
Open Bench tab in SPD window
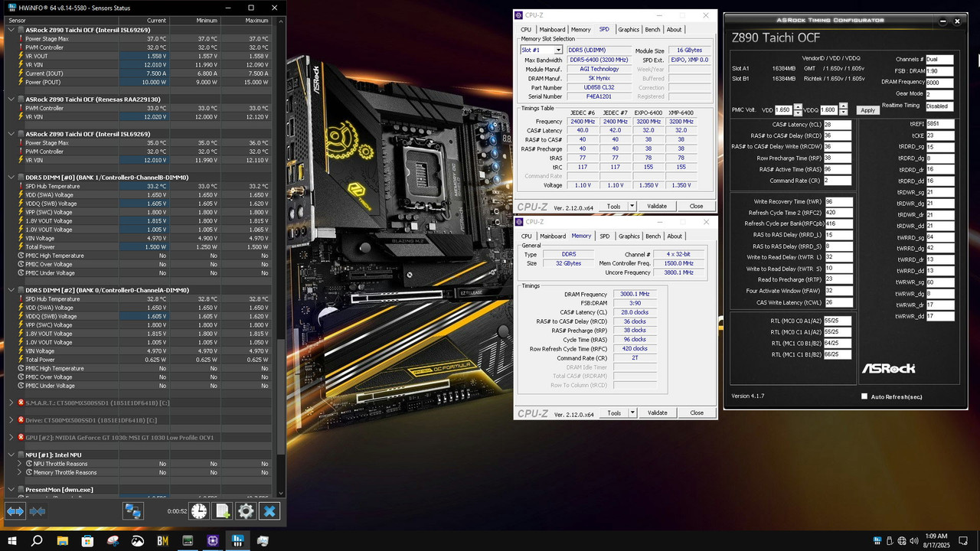652,30
